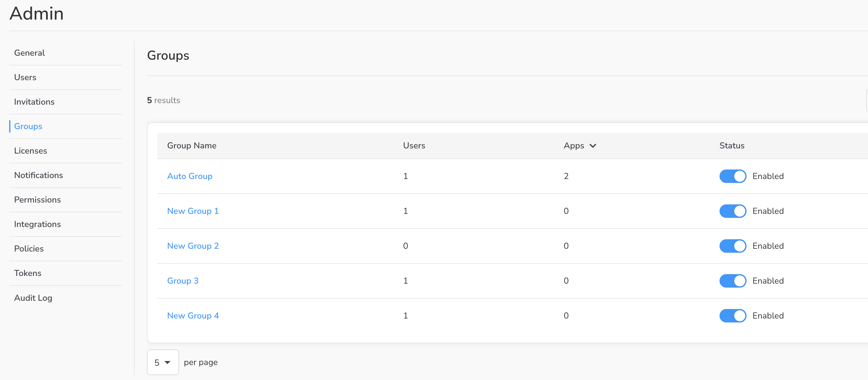The height and width of the screenshot is (380, 868).
Task: Click the Admin page title
Action: 37,14
